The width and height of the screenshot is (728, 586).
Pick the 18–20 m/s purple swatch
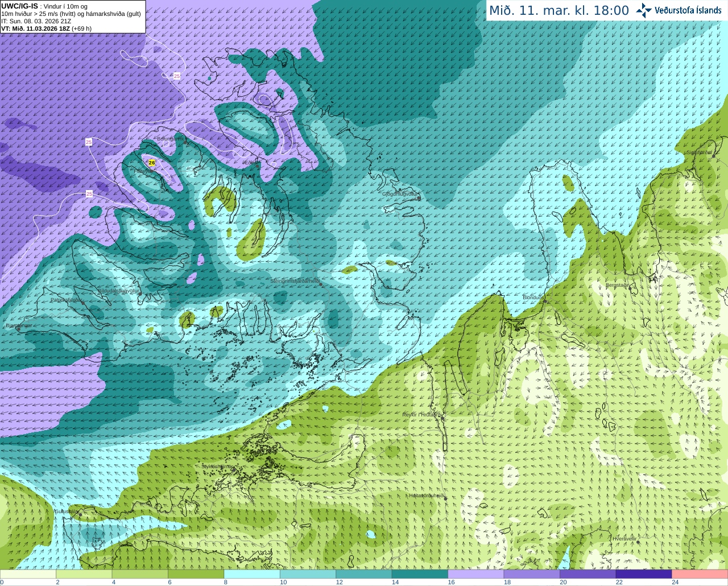[532, 574]
